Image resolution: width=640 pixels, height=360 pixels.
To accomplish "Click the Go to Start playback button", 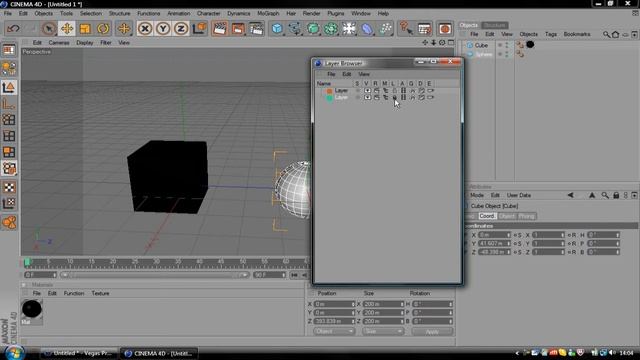I will (294, 275).
